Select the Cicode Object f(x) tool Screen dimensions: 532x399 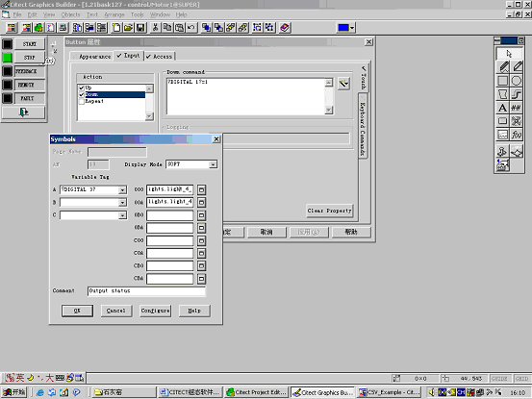(517, 135)
